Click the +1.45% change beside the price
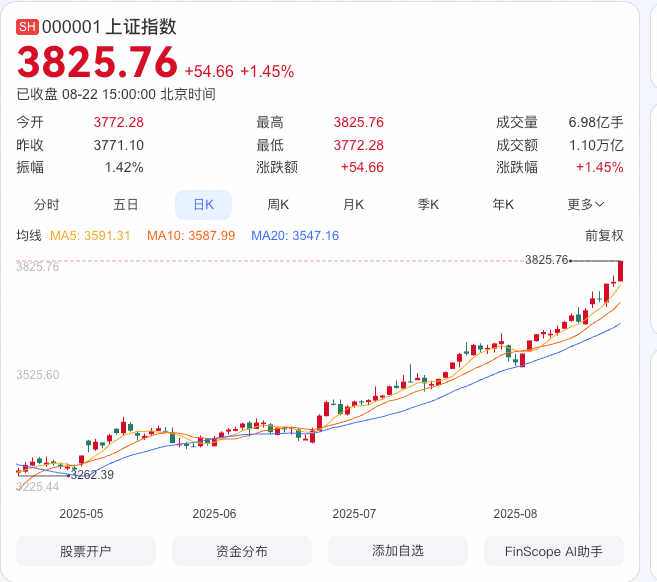The height and width of the screenshot is (582, 657). pyautogui.click(x=267, y=72)
